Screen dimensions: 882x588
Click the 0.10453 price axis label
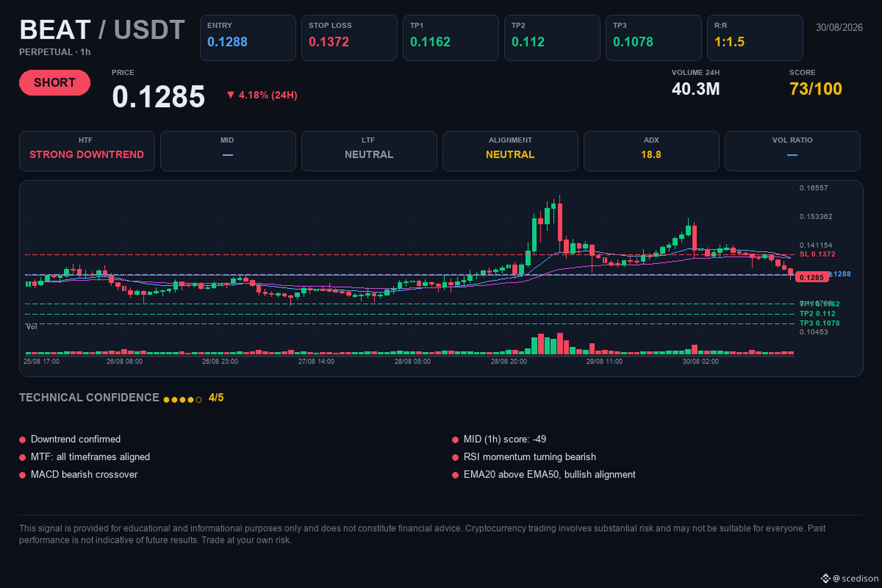[813, 332]
